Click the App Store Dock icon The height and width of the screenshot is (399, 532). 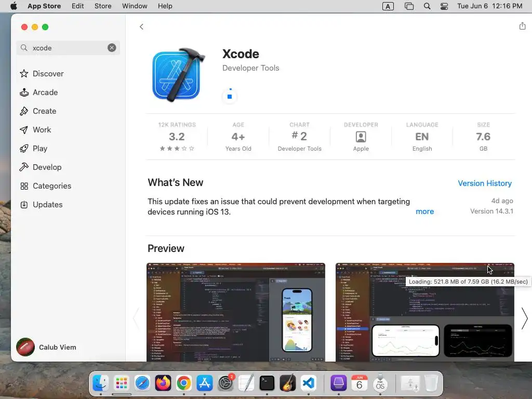(x=205, y=383)
